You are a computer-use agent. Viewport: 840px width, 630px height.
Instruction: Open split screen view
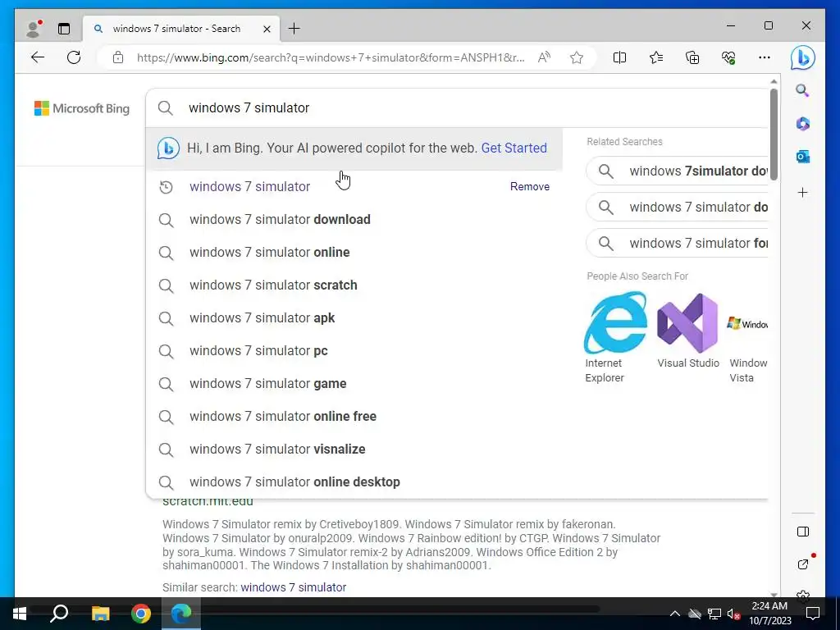(619, 57)
